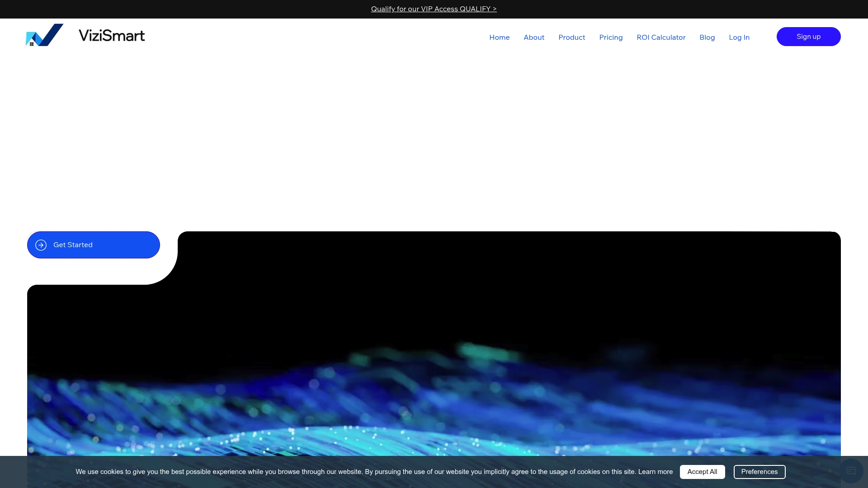Select Product in the navigation bar
The image size is (868, 488).
click(571, 38)
